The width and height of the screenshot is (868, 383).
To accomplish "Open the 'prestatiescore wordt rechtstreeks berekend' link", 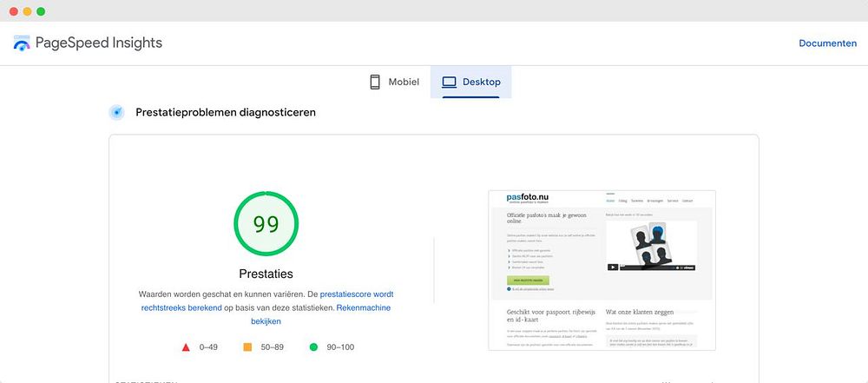I will (x=267, y=300).
